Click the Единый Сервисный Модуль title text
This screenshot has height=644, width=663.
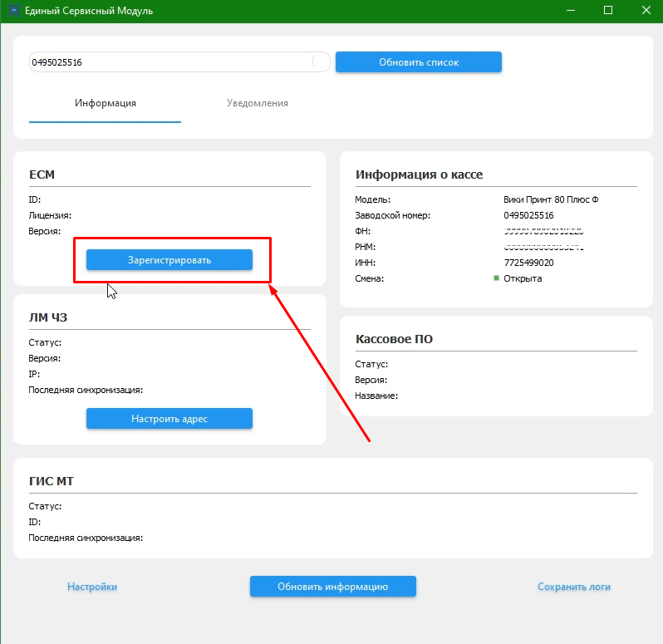tap(89, 11)
